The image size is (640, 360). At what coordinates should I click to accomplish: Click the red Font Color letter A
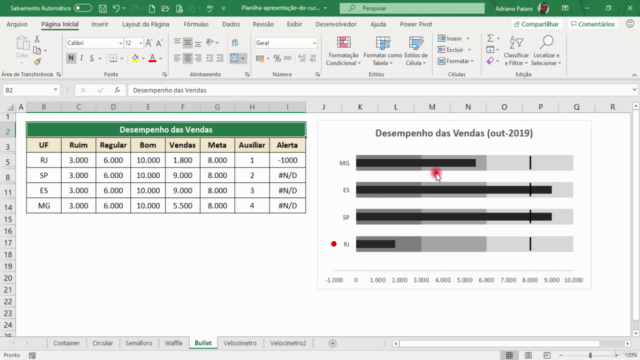152,58
